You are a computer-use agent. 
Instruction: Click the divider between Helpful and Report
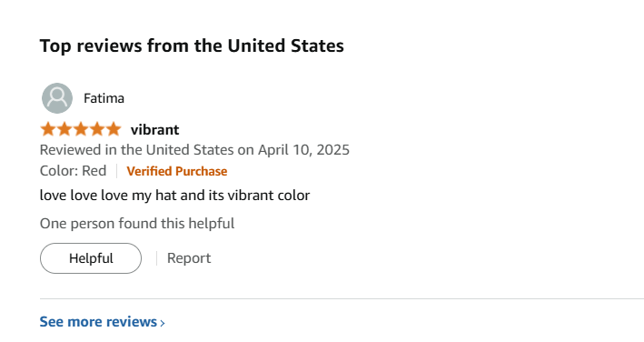156,258
